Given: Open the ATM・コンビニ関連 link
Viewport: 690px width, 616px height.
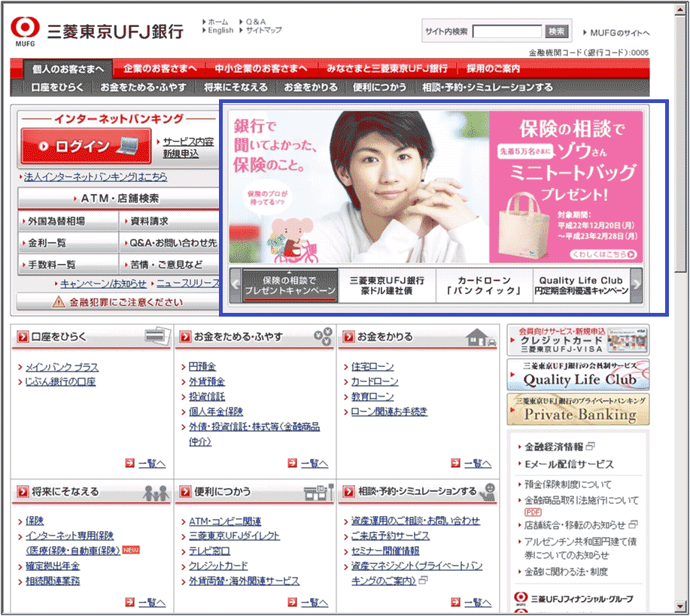Looking at the screenshot, I should pos(225,521).
